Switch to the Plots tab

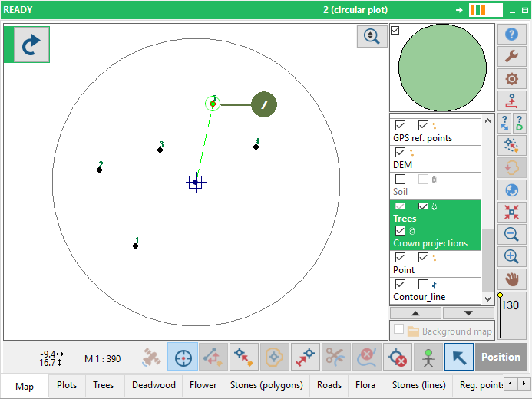(x=67, y=385)
